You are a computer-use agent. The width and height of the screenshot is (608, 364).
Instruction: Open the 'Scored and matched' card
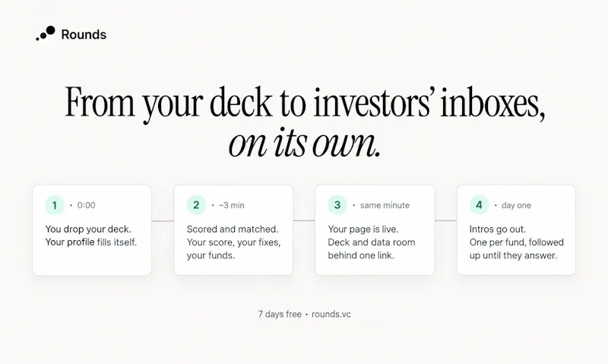click(x=233, y=230)
